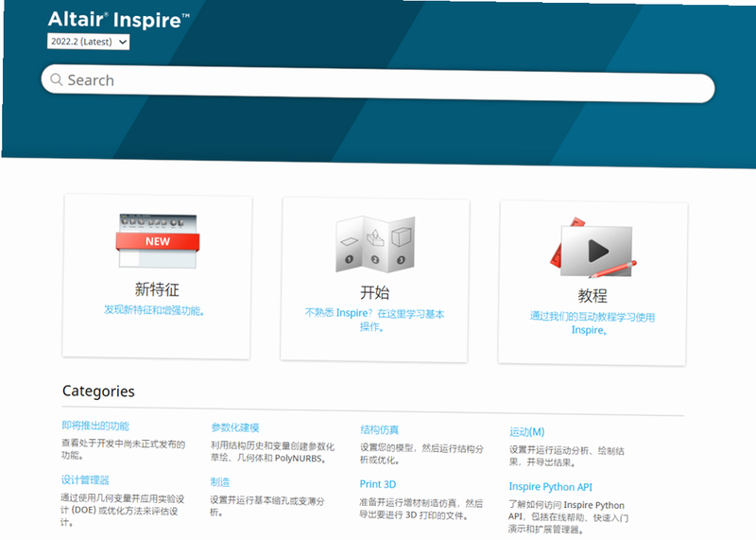The height and width of the screenshot is (540, 756).
Task: Open the 设计管理器 category
Action: [85, 480]
